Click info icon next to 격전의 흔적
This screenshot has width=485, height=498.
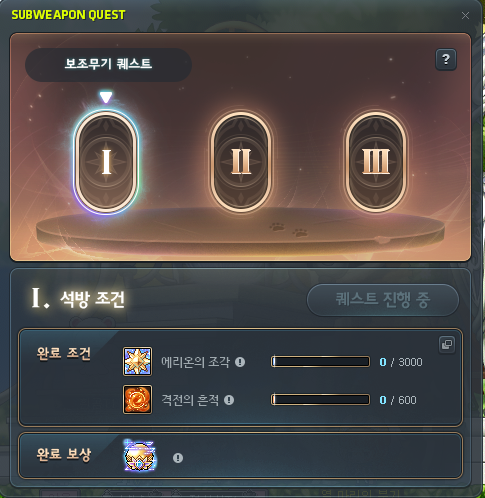click(229, 400)
